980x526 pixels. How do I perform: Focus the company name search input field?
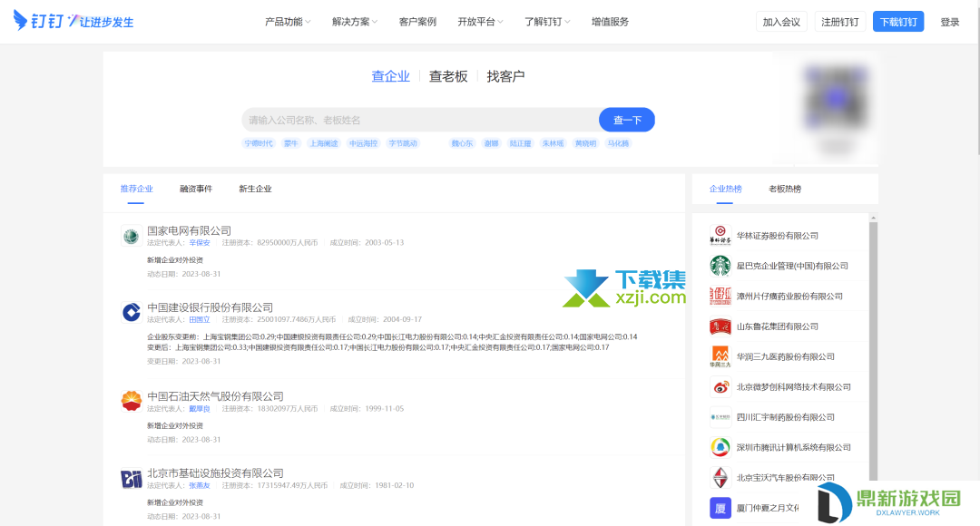point(420,120)
